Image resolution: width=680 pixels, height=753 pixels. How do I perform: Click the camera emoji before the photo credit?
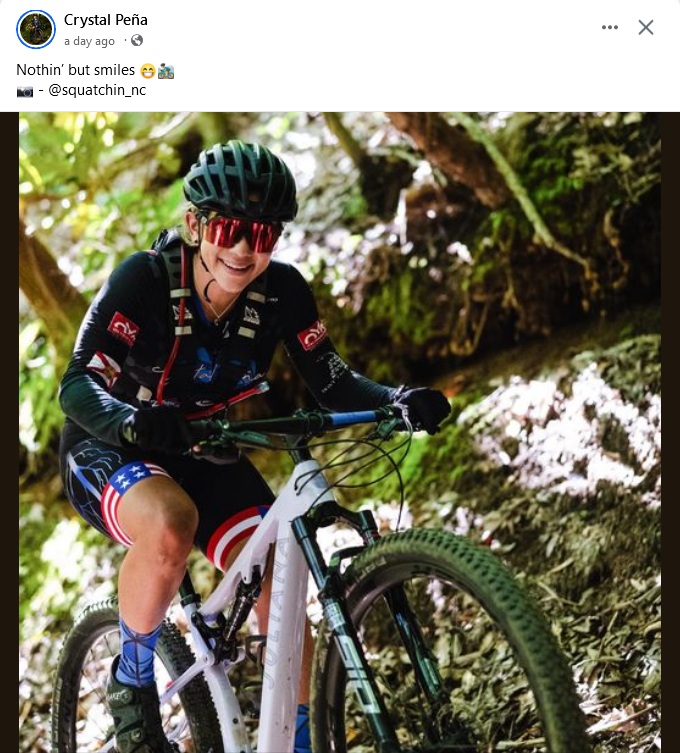click(x=25, y=90)
